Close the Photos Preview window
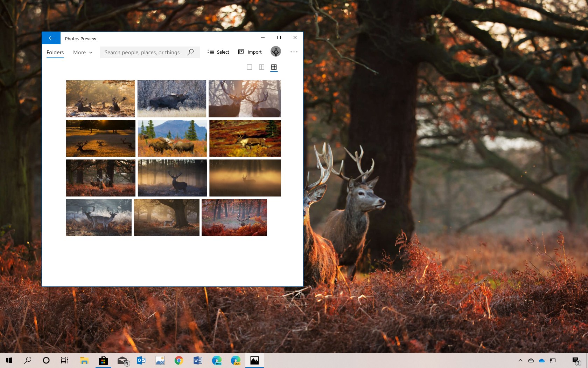This screenshot has height=368, width=588. 295,38
